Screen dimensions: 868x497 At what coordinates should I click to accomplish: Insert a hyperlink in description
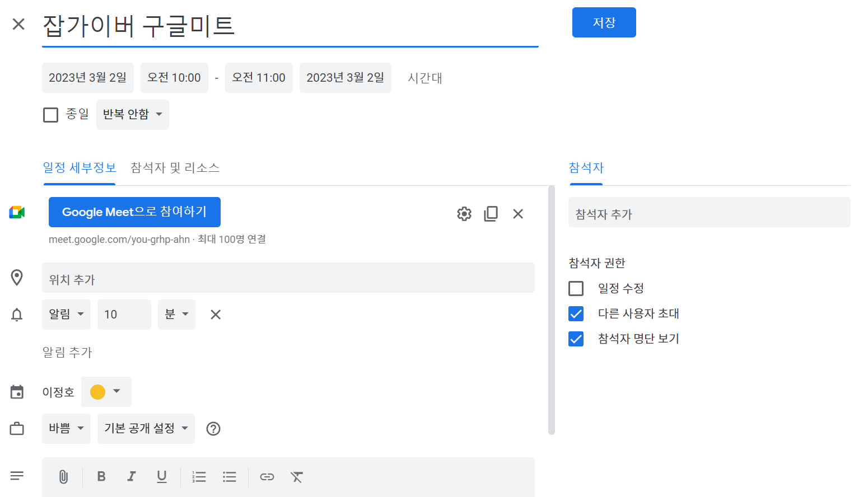pos(267,477)
